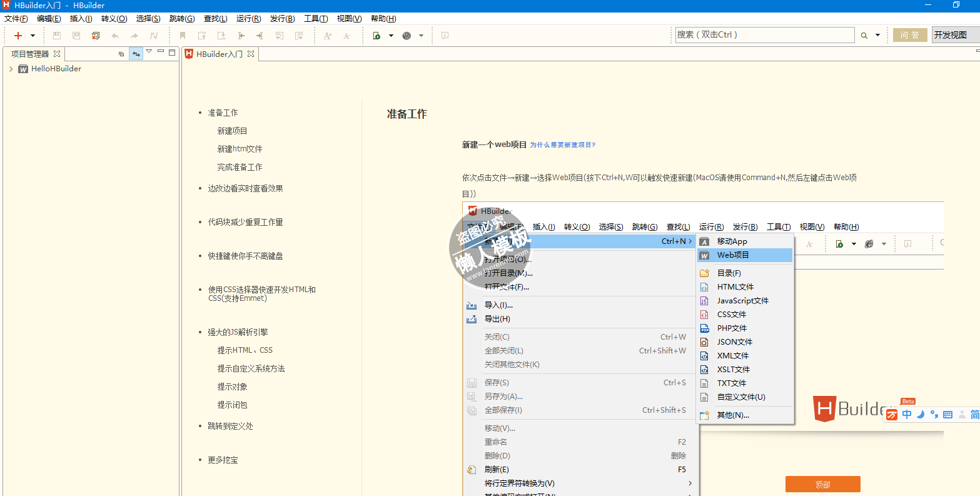
Task: Click the Close All icon with red x
Action: pyautogui.click(x=96, y=36)
